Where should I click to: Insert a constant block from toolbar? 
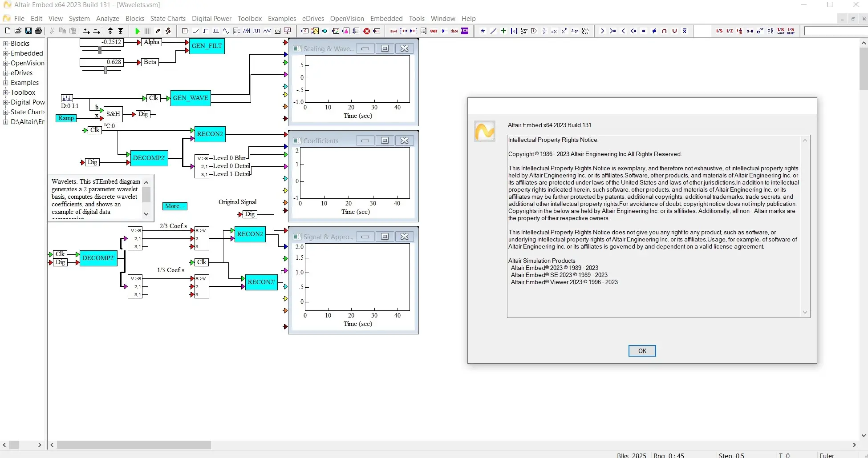(185, 31)
